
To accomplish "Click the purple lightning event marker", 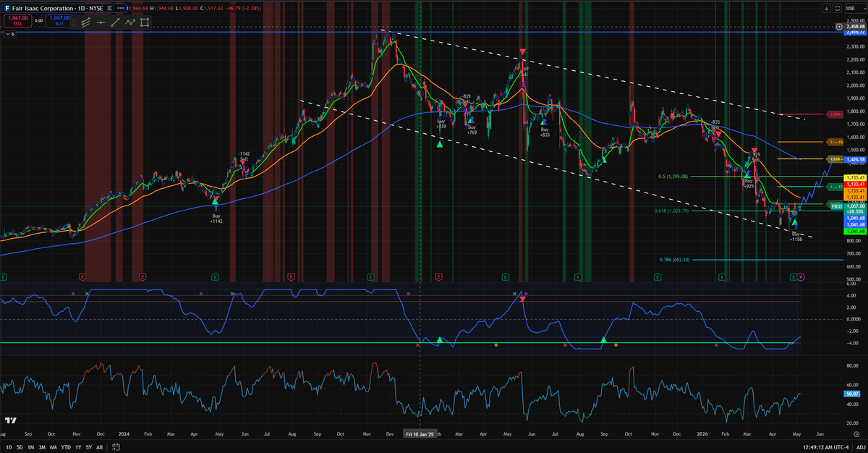I will click(801, 276).
